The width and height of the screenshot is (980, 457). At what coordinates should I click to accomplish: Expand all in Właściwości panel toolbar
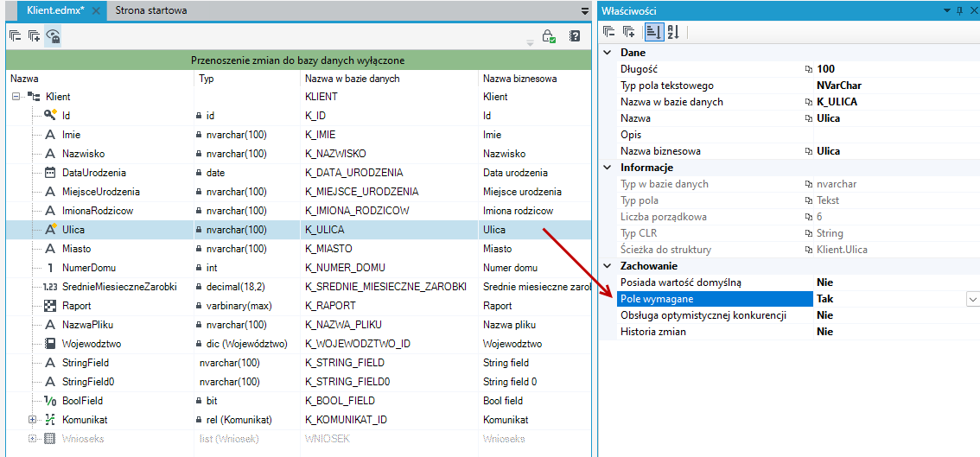629,32
